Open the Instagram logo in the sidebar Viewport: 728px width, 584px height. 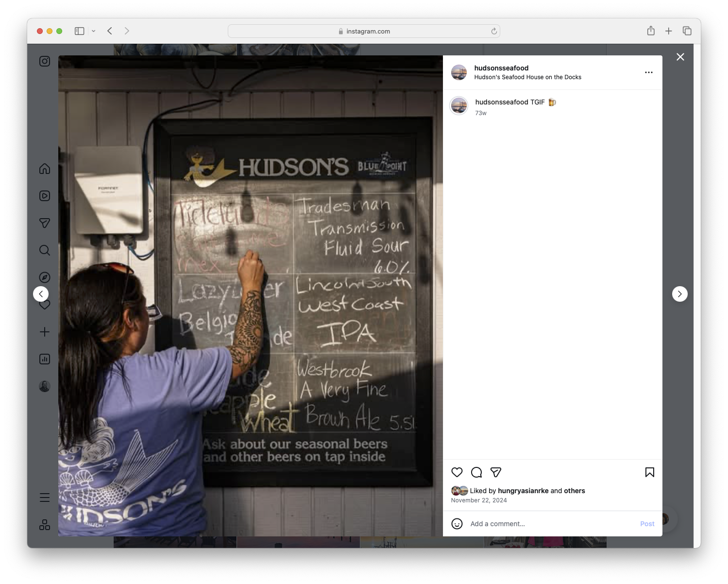(x=44, y=61)
